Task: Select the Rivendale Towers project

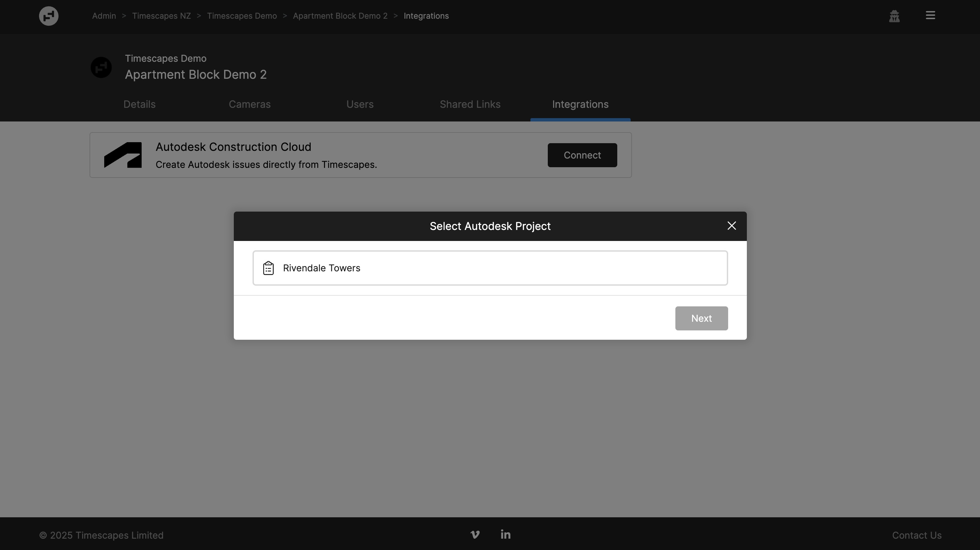Action: point(490,268)
